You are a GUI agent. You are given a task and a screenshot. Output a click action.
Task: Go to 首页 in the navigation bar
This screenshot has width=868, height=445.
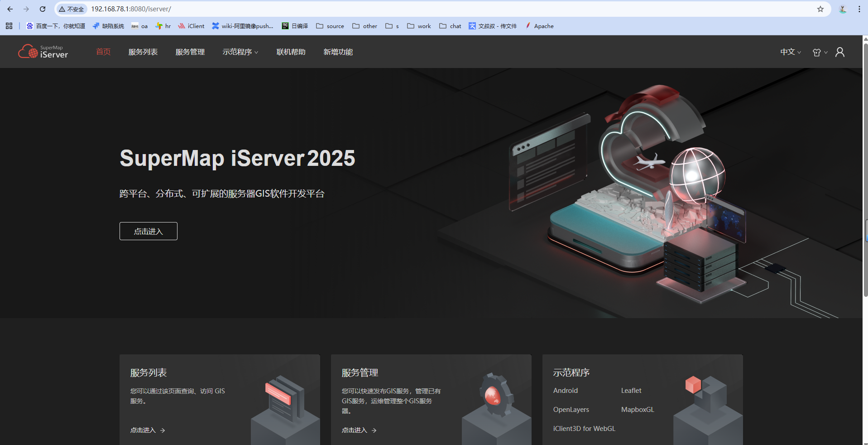point(103,52)
